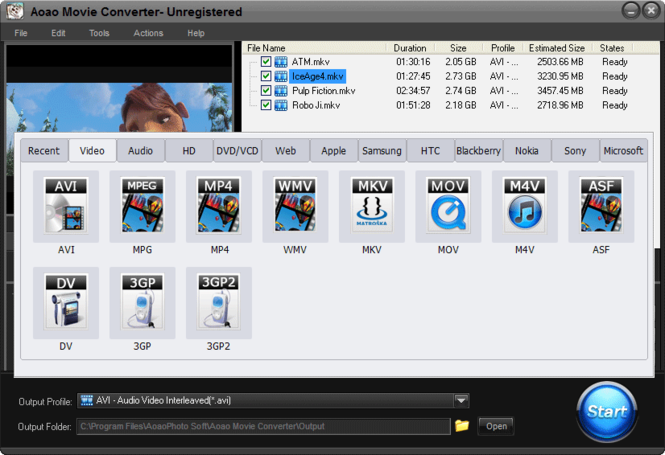
Task: Click the Profile column header
Action: [x=503, y=48]
